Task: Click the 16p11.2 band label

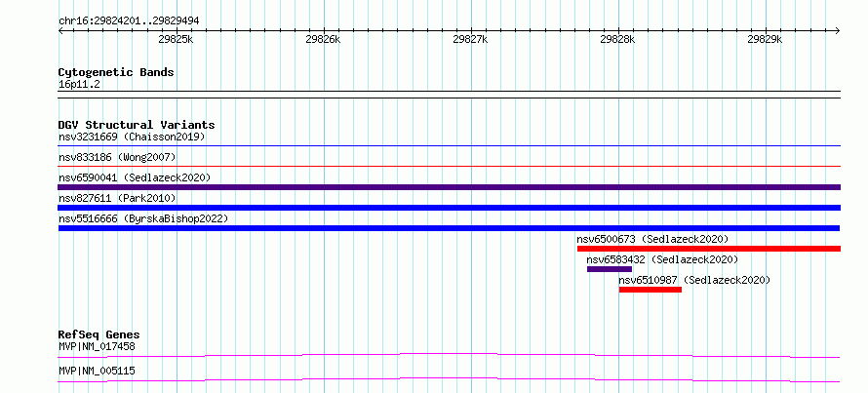Action: [x=79, y=85]
